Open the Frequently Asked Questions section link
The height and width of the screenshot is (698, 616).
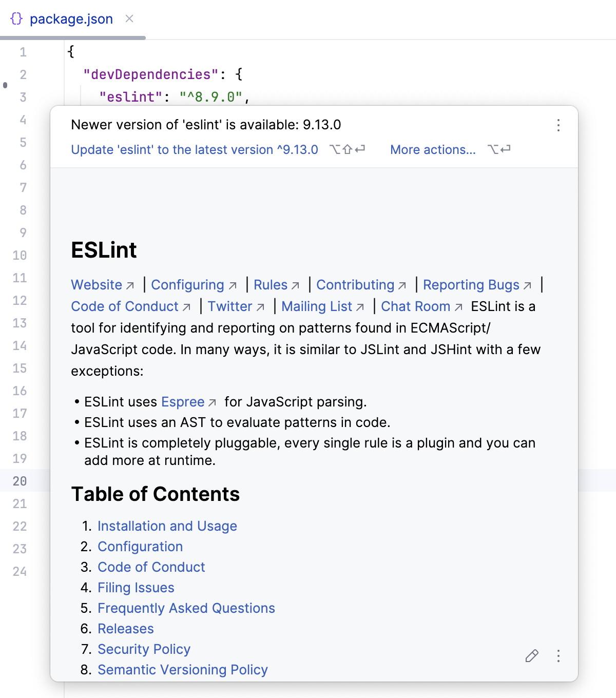click(186, 608)
